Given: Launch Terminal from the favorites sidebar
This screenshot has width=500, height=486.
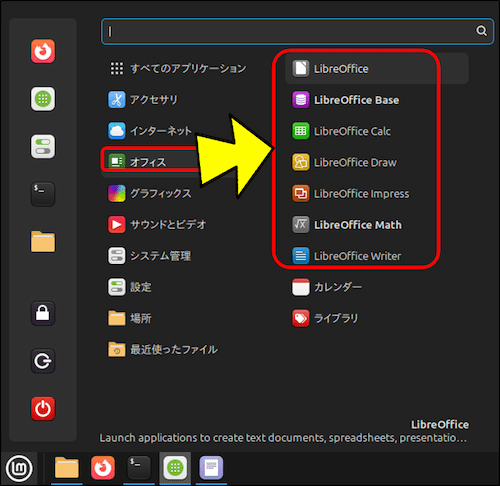Looking at the screenshot, I should pyautogui.click(x=43, y=194).
